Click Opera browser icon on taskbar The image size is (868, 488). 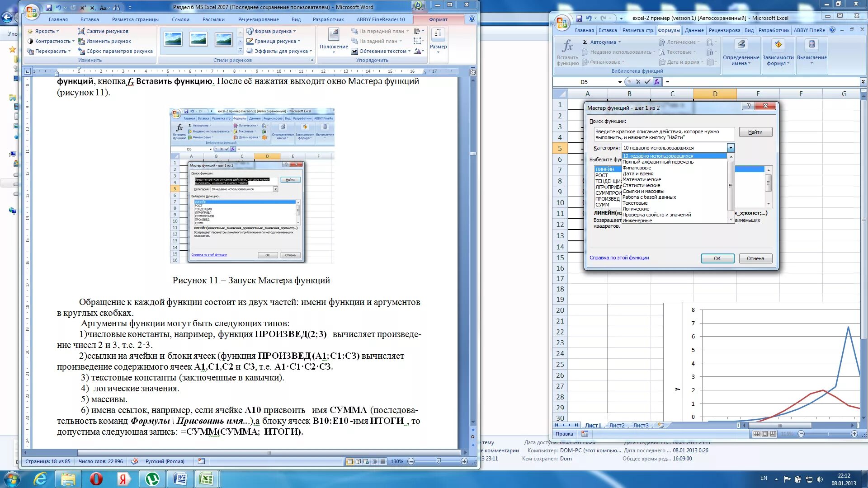pyautogui.click(x=96, y=479)
